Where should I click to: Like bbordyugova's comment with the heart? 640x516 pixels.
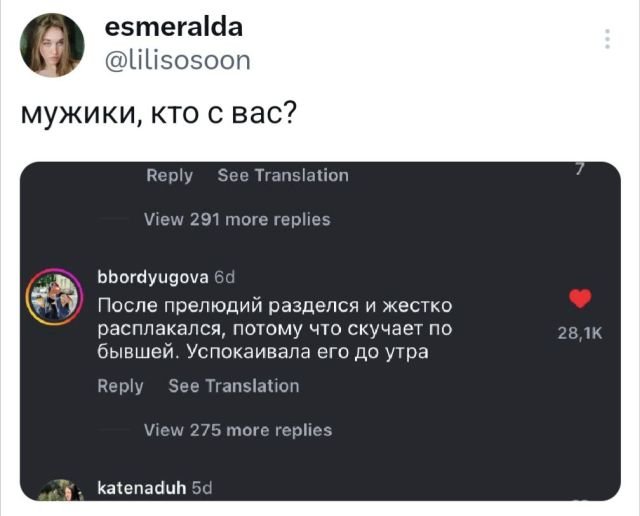coord(579,299)
